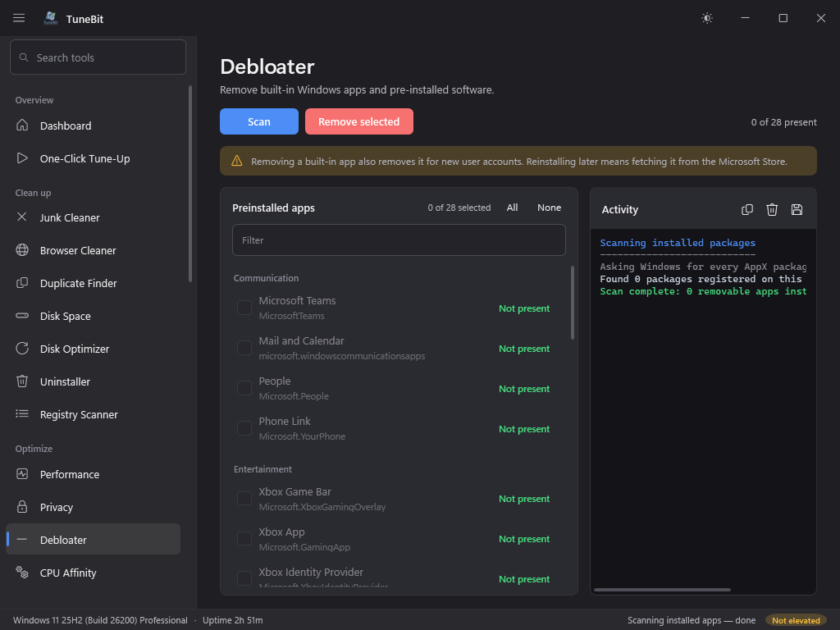Screen dimensions: 840x630
Task: Clear the Activity log with trash icon
Action: pyautogui.click(x=772, y=209)
